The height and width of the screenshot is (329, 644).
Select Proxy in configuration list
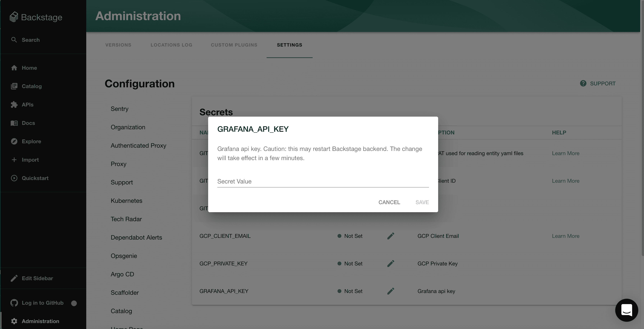[x=118, y=164]
